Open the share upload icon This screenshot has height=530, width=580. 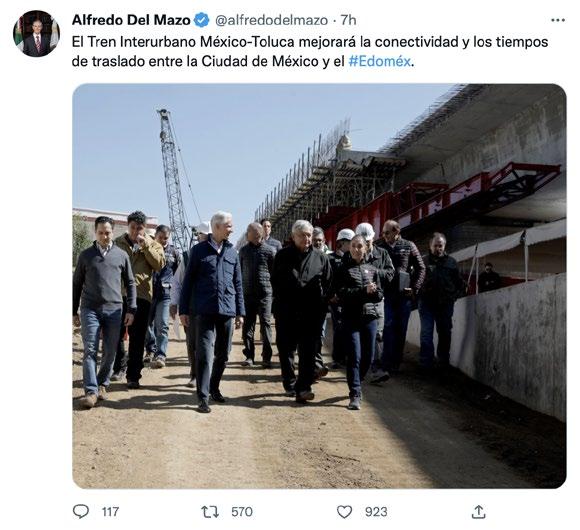point(478,512)
